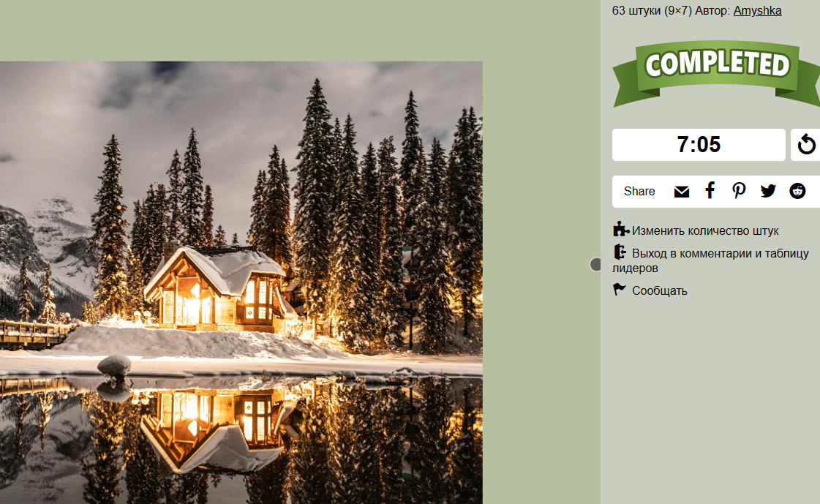Click the grey round sidebar handle

click(x=595, y=265)
